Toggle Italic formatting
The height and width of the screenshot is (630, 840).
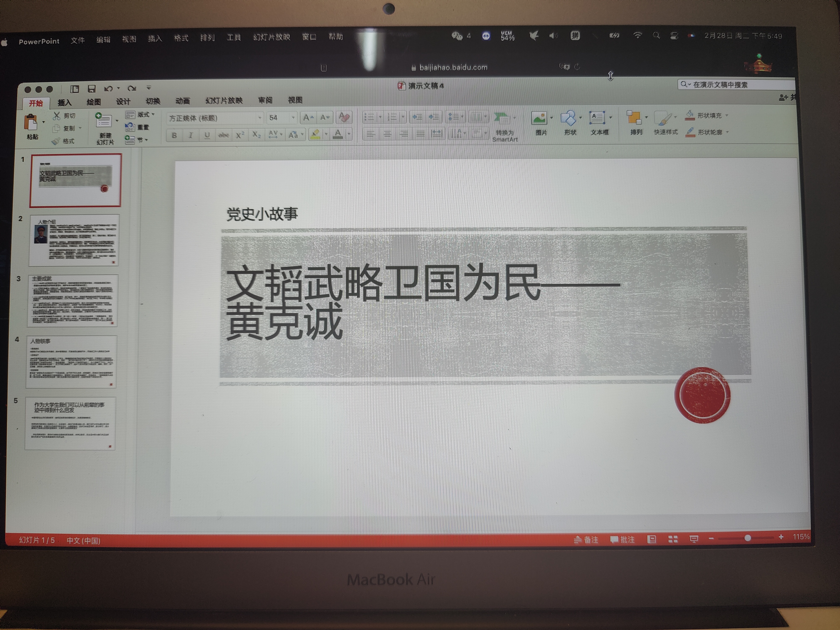[x=191, y=135]
